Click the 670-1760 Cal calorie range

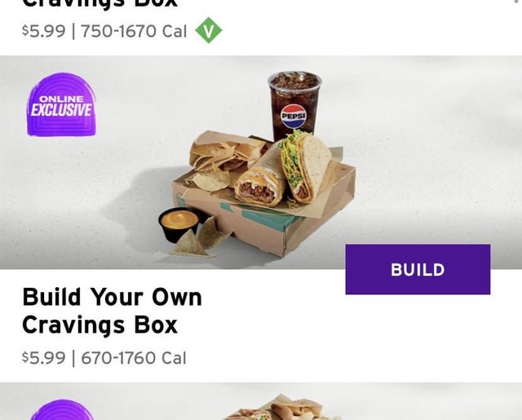point(134,358)
